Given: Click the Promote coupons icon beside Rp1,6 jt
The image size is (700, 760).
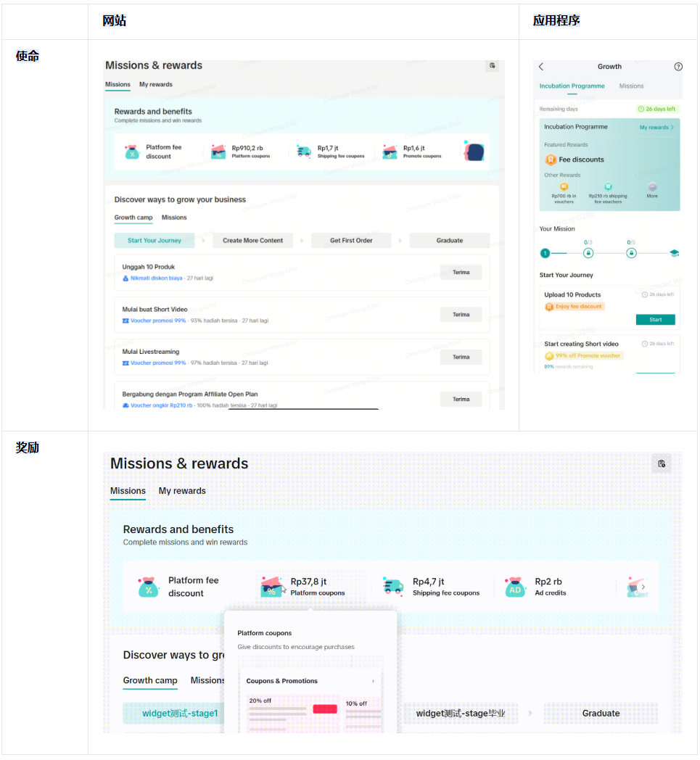Looking at the screenshot, I should (x=390, y=151).
